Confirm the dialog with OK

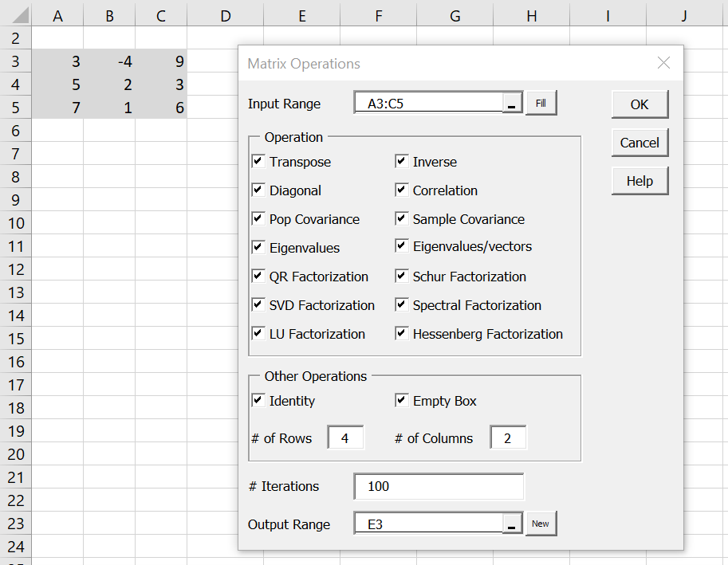639,104
